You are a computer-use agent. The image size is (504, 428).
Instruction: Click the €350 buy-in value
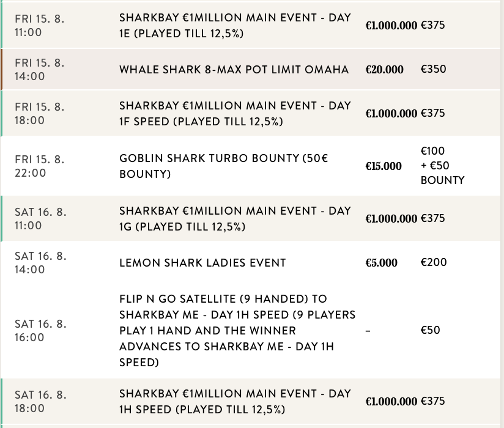click(x=433, y=69)
